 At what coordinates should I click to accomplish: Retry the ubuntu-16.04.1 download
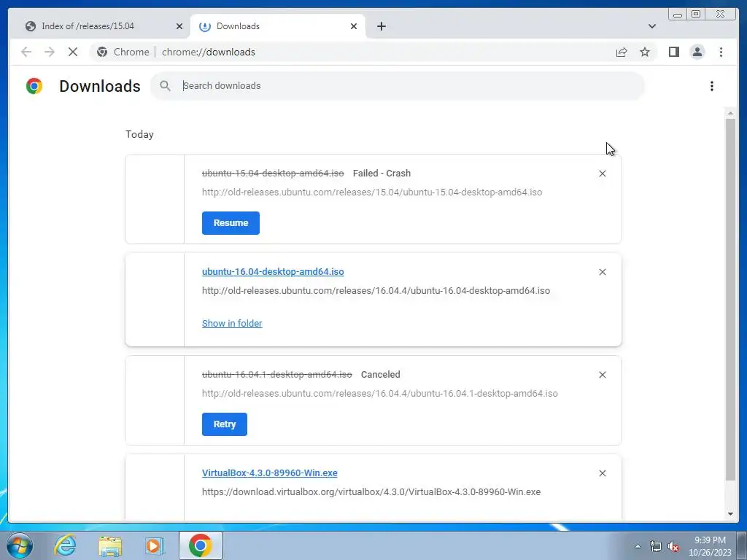pyautogui.click(x=225, y=424)
